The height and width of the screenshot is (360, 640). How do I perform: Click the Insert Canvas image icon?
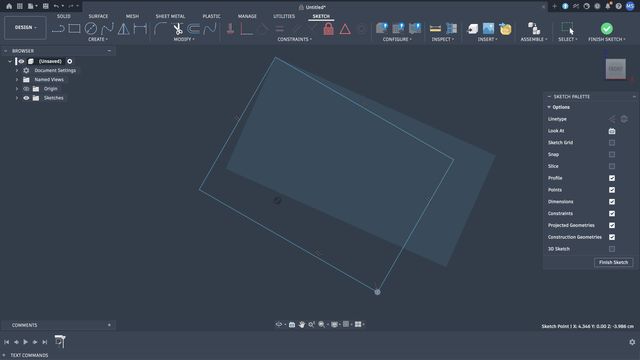(x=488, y=29)
